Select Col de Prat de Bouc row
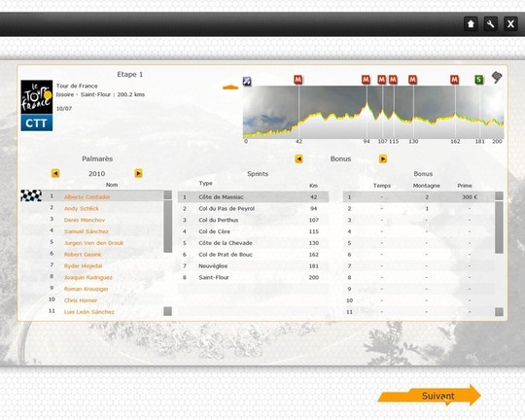This screenshot has width=525, height=420. pyautogui.click(x=253, y=255)
